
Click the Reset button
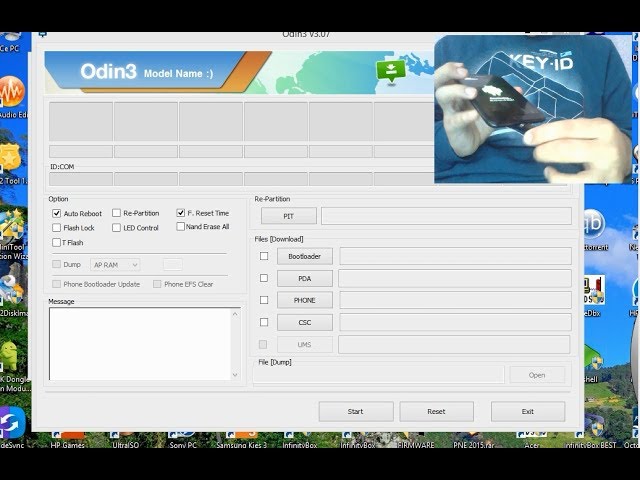(436, 411)
